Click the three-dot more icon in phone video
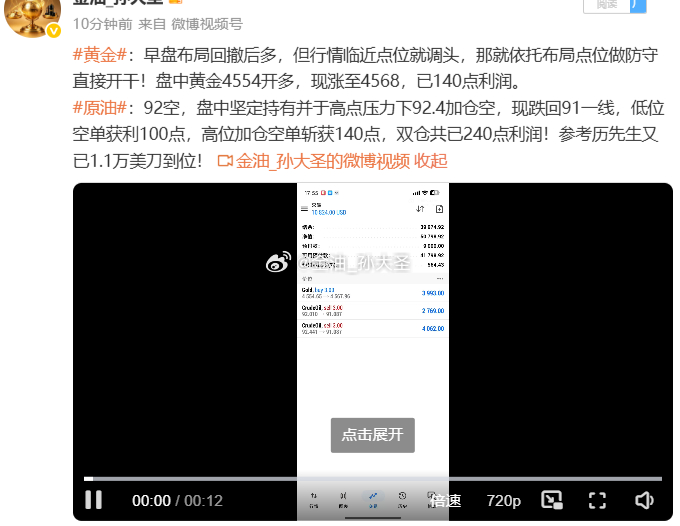The image size is (680, 526). click(x=440, y=278)
